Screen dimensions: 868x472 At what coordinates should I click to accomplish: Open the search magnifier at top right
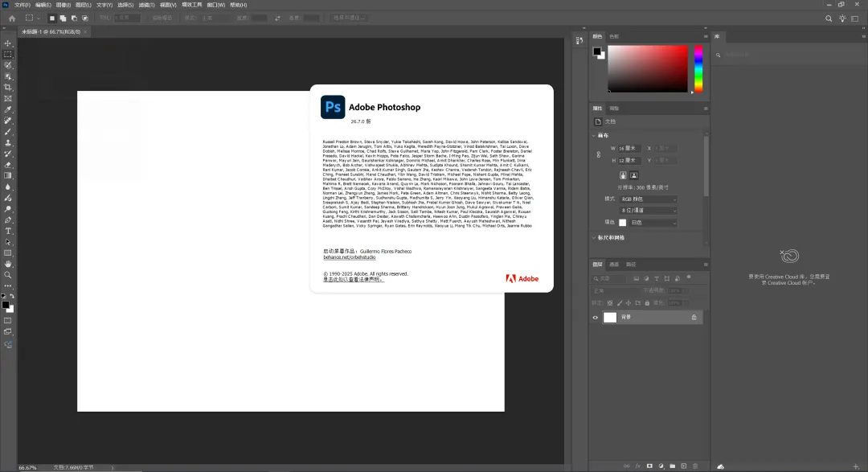pos(829,18)
